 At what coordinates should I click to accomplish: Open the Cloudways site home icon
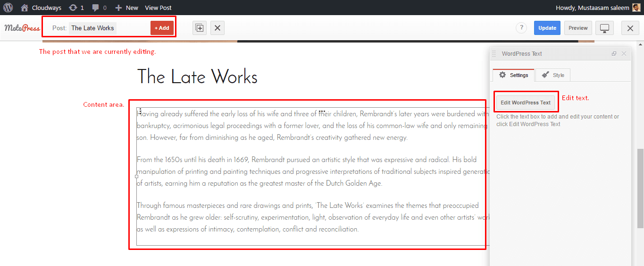(x=25, y=8)
